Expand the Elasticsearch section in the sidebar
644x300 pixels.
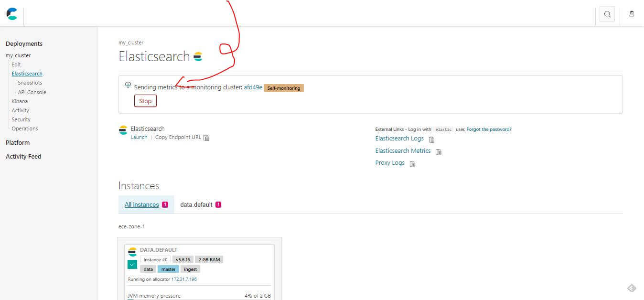[x=27, y=73]
